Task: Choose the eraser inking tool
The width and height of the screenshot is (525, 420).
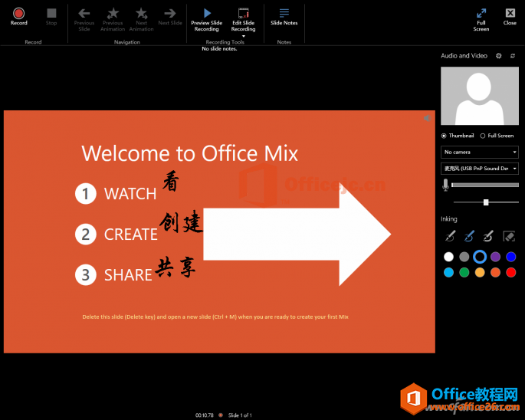Action: [509, 236]
